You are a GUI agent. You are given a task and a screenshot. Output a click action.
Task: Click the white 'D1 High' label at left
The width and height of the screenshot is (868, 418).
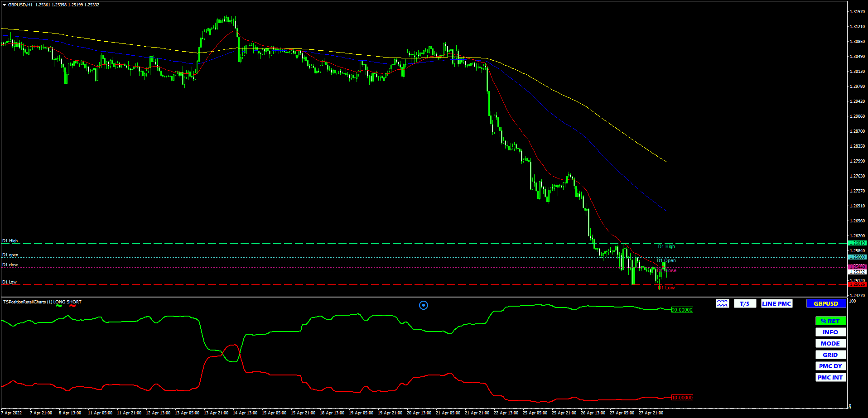coord(10,241)
